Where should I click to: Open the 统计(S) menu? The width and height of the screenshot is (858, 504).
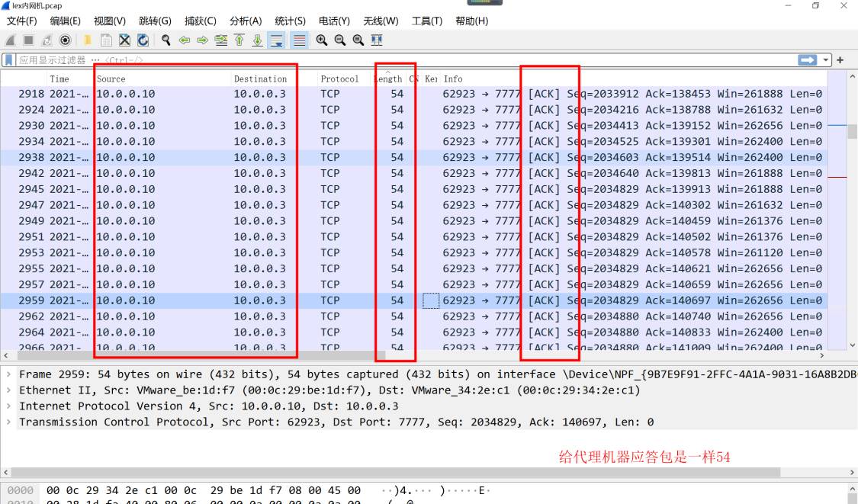[x=290, y=21]
